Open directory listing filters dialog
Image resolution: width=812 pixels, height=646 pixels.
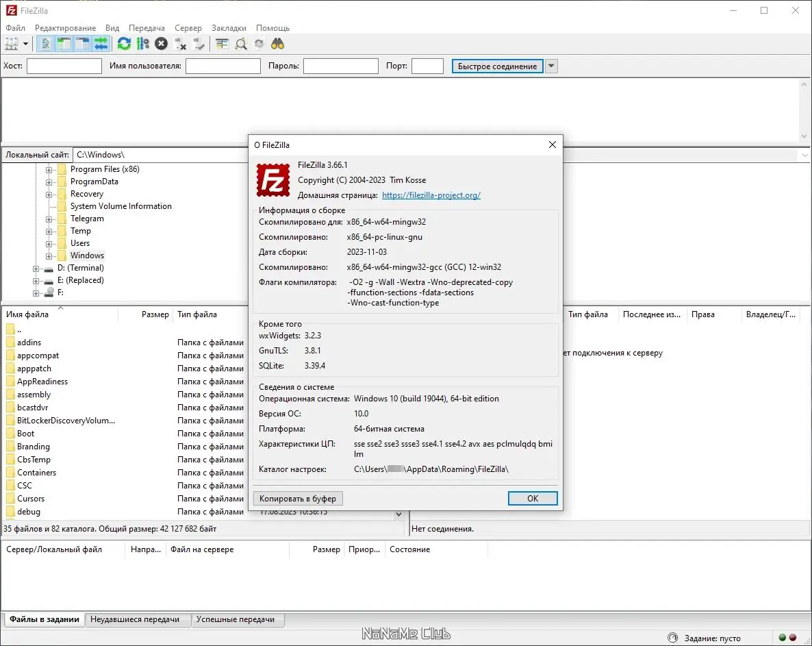click(222, 44)
